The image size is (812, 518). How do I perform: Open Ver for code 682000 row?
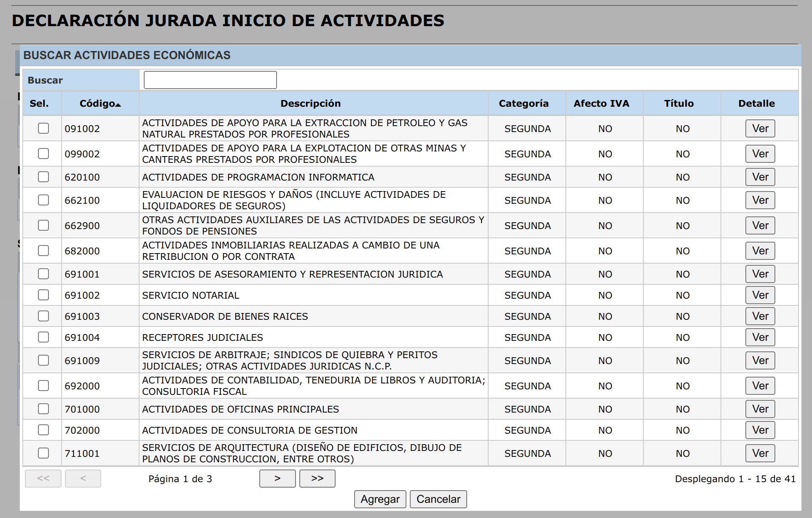click(x=760, y=251)
